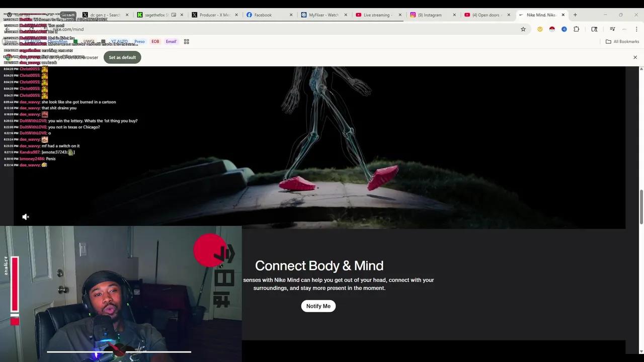Open Chrome's three-dot menu

pyautogui.click(x=636, y=29)
